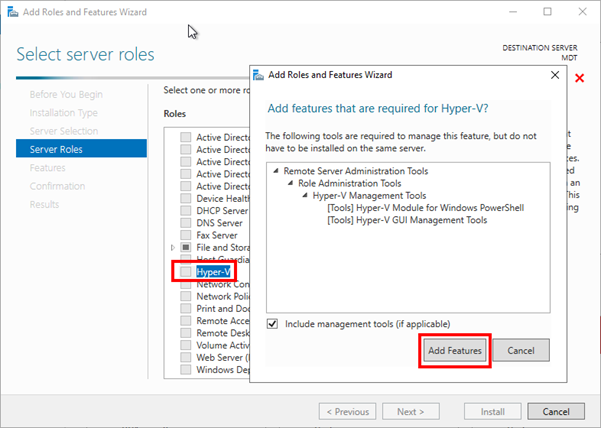Check the Remote Desktop role checkbox
The width and height of the screenshot is (601, 428).
tap(186, 333)
